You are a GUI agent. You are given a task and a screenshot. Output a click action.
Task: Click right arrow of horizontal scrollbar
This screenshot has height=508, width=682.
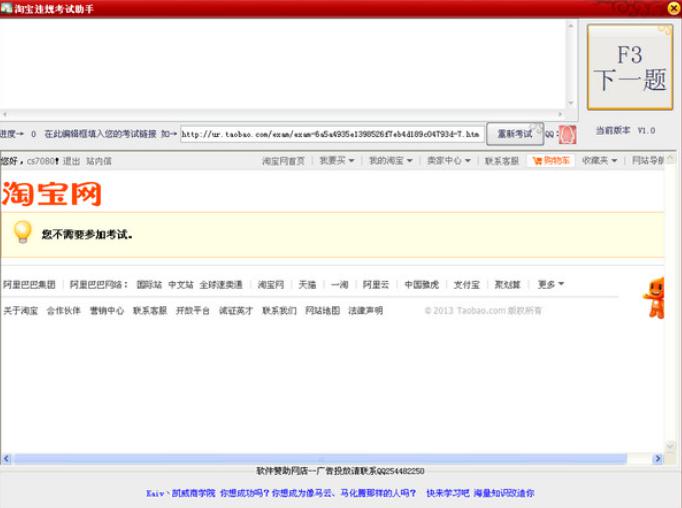point(658,458)
